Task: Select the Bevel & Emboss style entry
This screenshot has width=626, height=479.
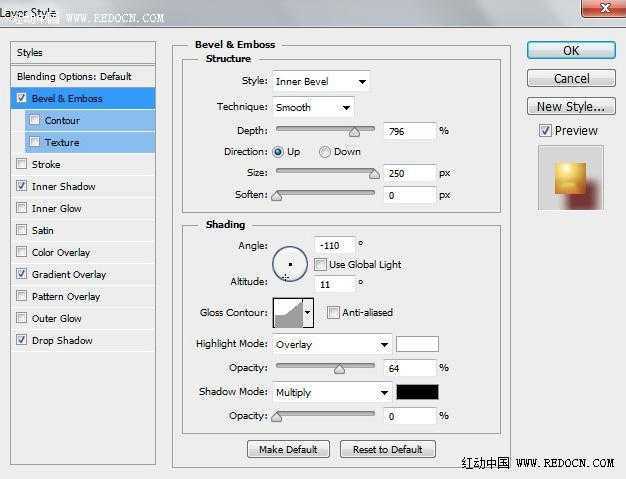Action: [x=83, y=98]
